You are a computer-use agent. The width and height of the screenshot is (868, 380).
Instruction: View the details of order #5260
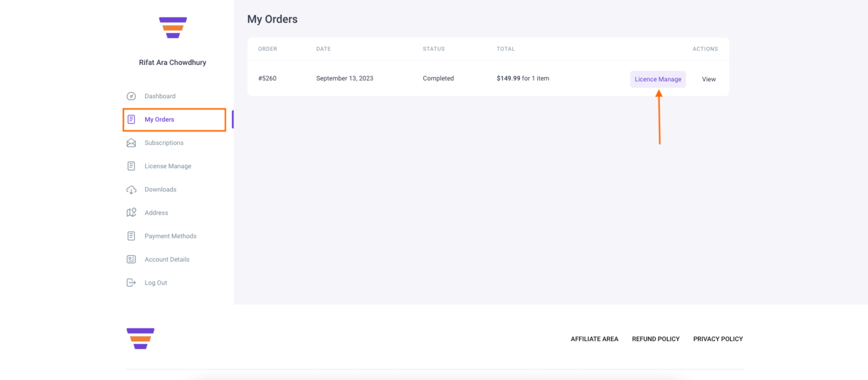[x=709, y=79]
